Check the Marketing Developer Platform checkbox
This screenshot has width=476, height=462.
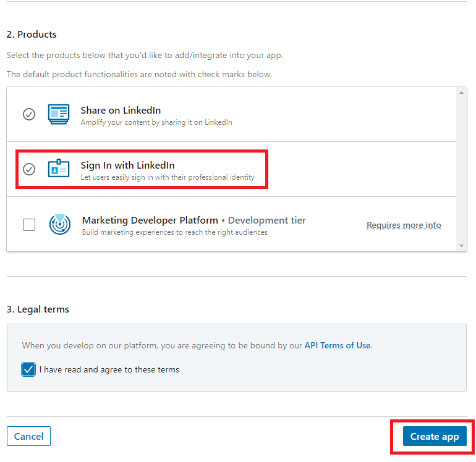[29, 225]
